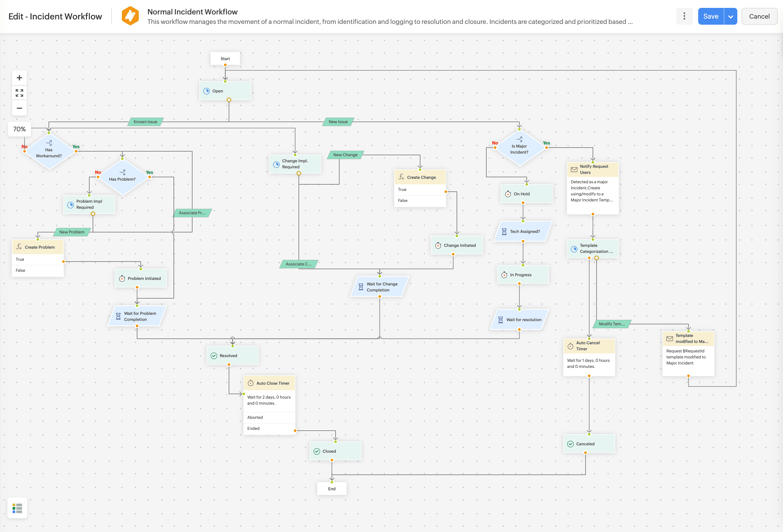The image size is (783, 532).
Task: Click the fx icon on Create Problem node
Action: tap(19, 247)
